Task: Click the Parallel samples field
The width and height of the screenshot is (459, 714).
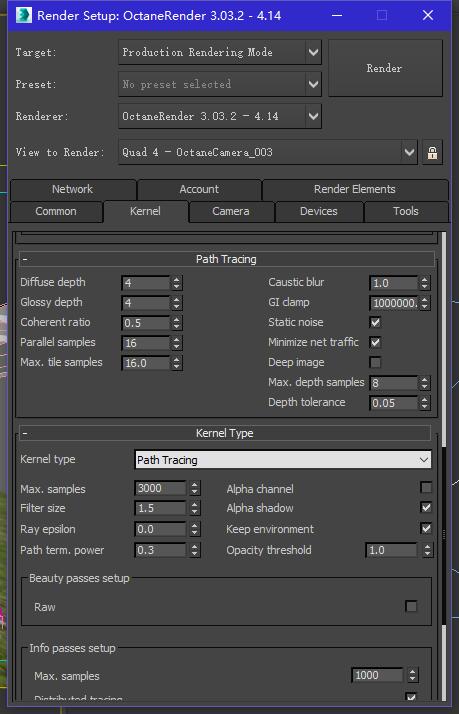Action: (146, 343)
